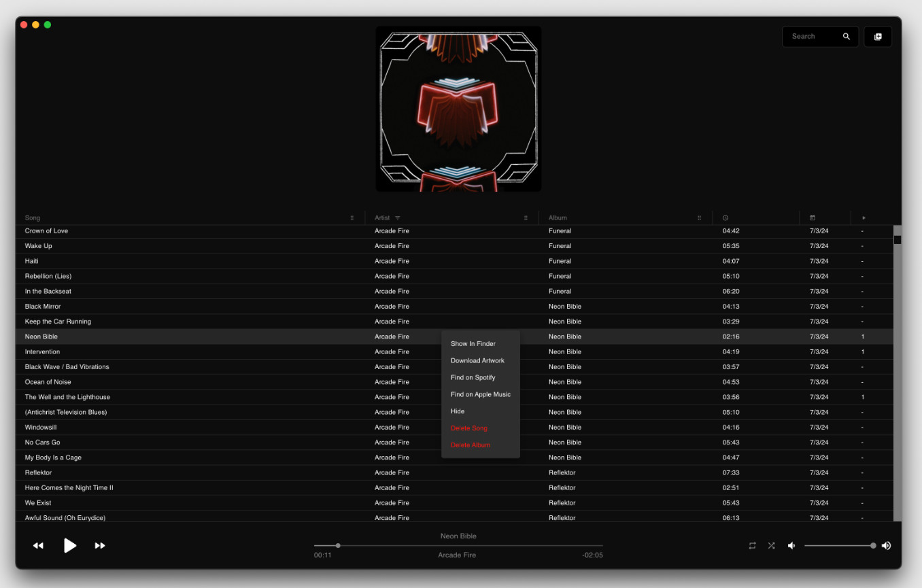
Task: Click the Song column resize grip icon
Action: coord(352,218)
